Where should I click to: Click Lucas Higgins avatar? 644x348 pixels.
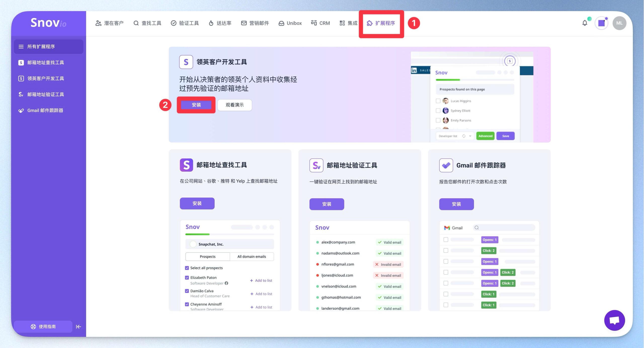coord(446,101)
